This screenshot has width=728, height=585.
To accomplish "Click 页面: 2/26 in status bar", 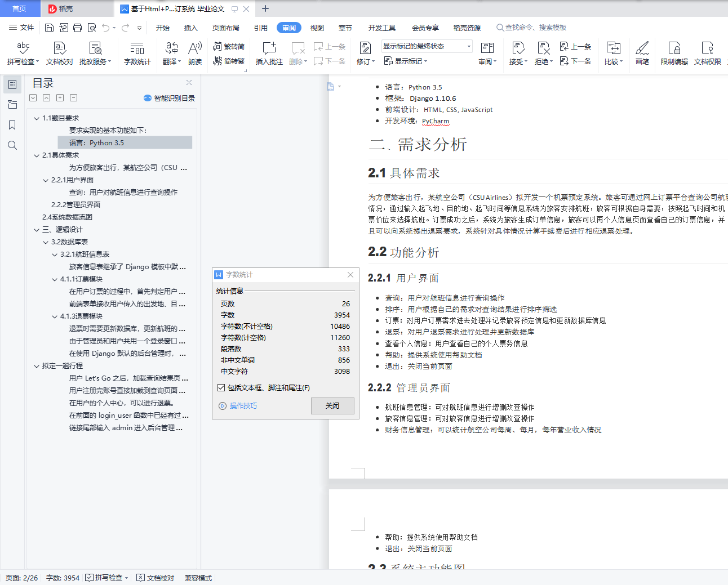I will click(22, 578).
